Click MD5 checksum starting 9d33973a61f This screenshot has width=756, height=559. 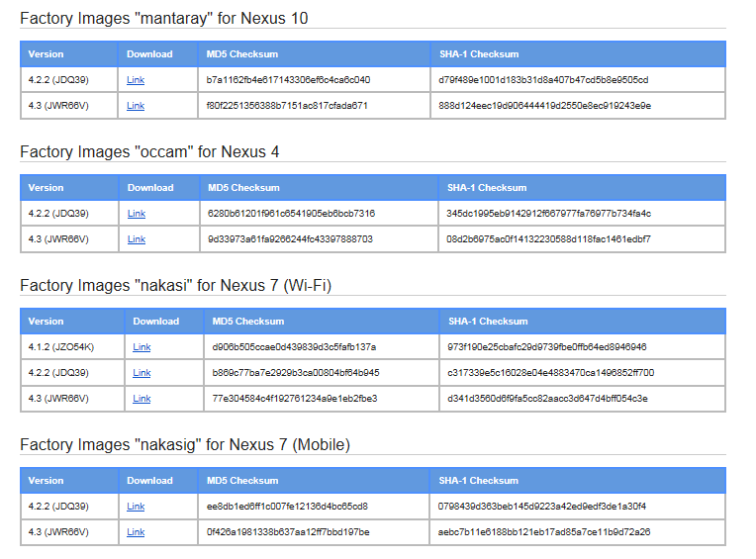pyautogui.click(x=290, y=239)
